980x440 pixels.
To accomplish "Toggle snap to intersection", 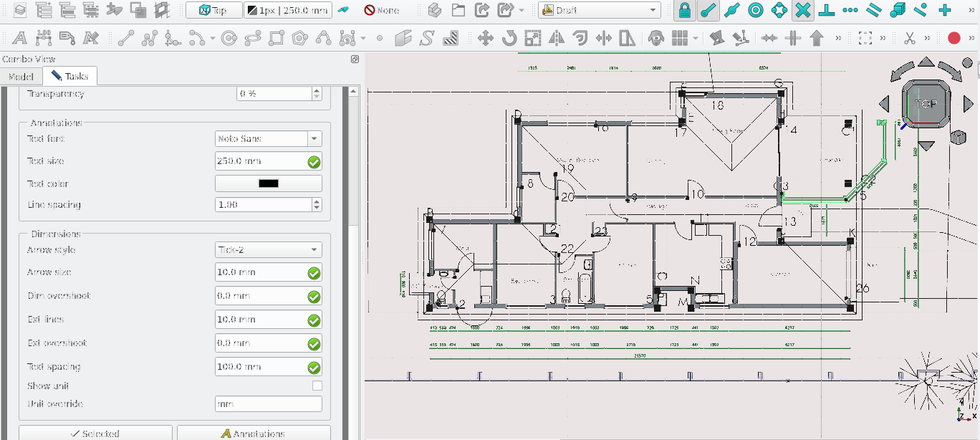I will (x=803, y=11).
